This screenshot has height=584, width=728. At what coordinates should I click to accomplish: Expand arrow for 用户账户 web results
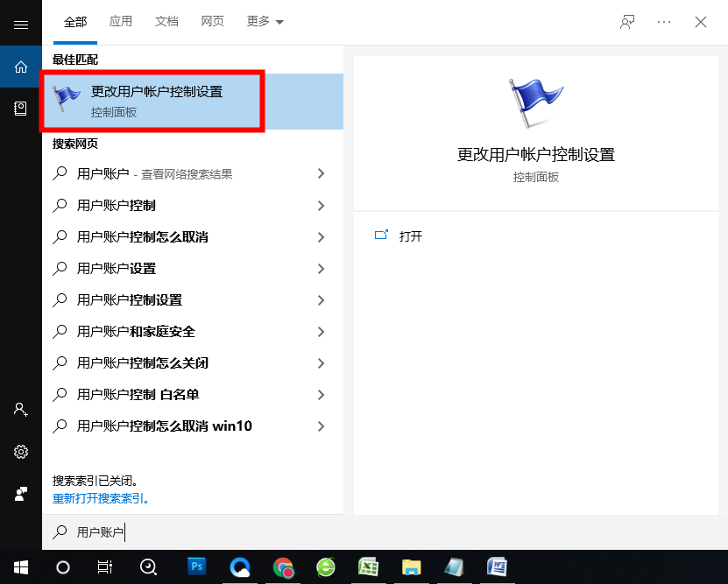tap(321, 174)
